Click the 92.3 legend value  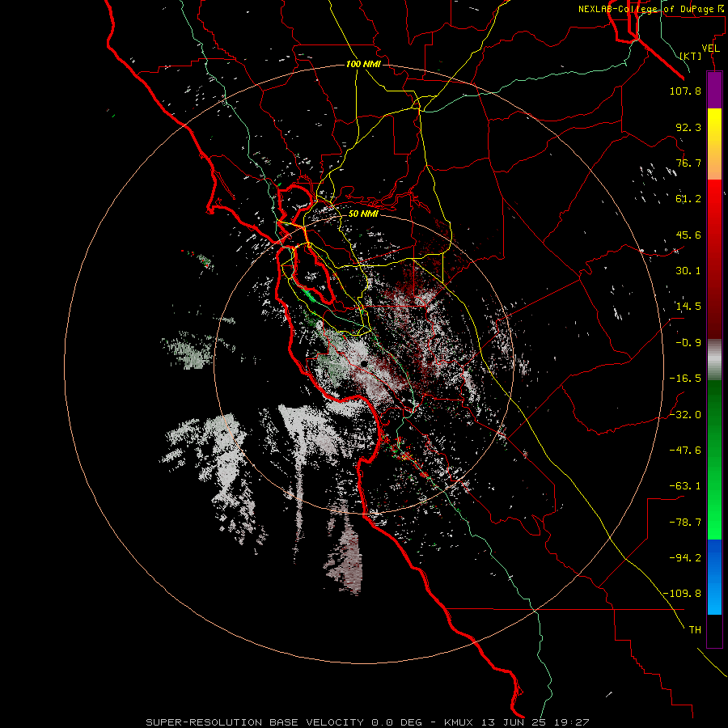click(x=688, y=127)
